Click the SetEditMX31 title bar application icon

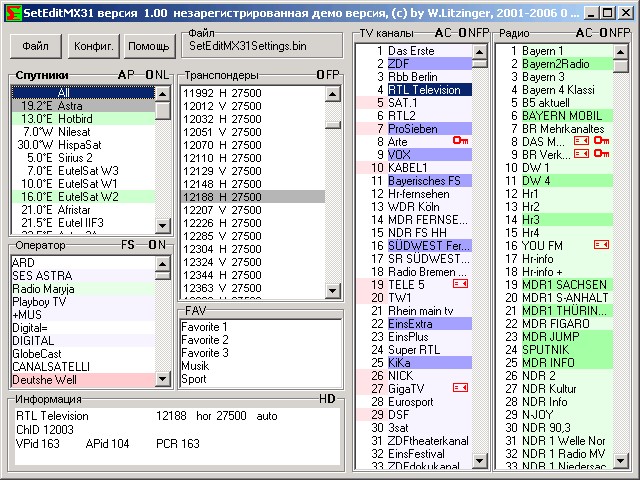12,10
